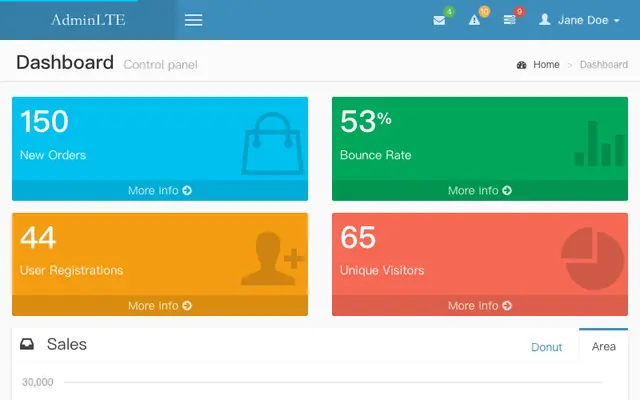Click the orange badge showing 10 notifications
640x400 pixels.
click(x=484, y=11)
